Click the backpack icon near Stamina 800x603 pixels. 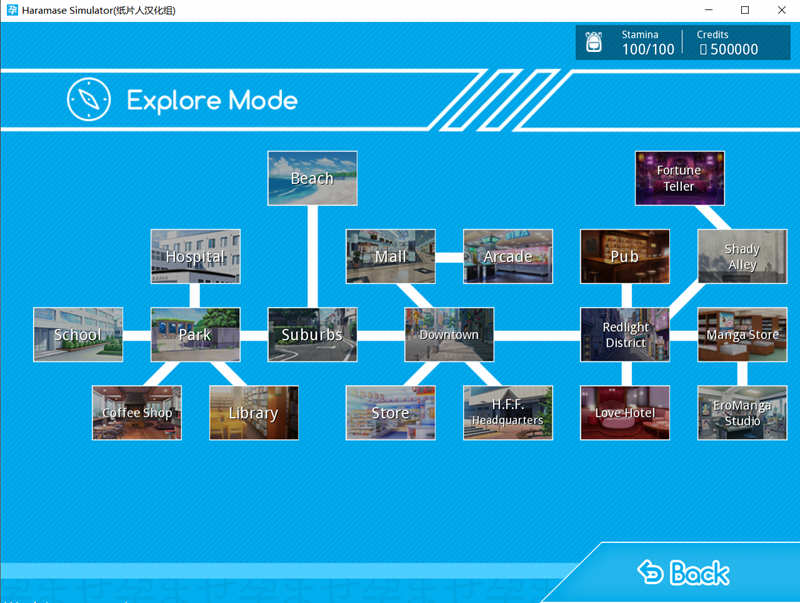point(594,42)
